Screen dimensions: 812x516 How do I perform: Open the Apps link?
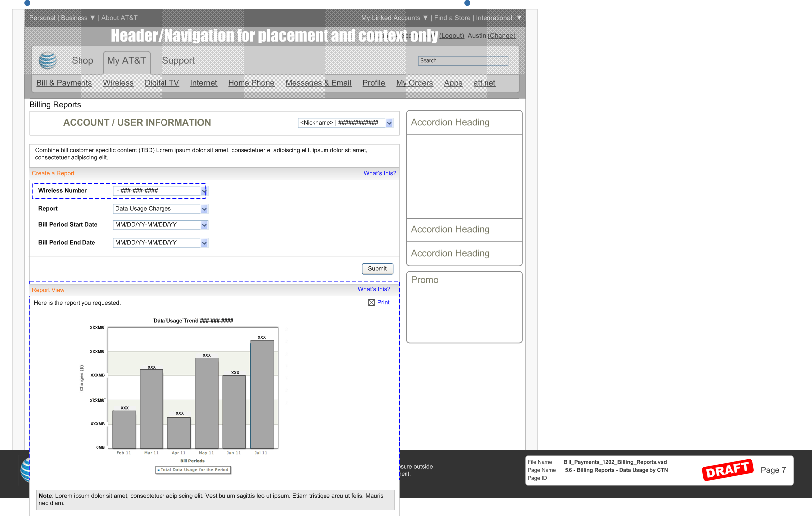(453, 83)
